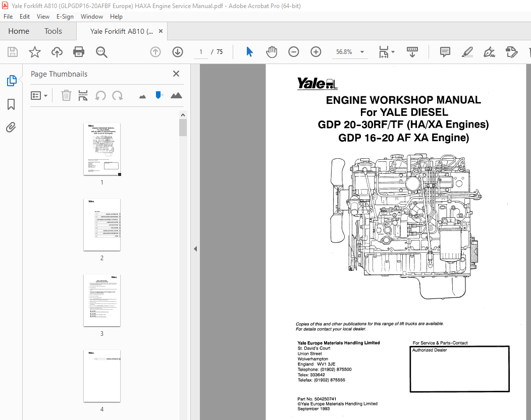The image size is (531, 420).
Task: Rotate page counterclockwise
Action: [x=100, y=96]
